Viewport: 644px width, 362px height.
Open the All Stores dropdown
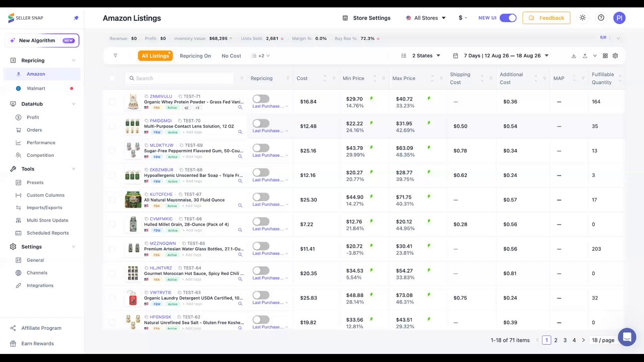tap(426, 18)
